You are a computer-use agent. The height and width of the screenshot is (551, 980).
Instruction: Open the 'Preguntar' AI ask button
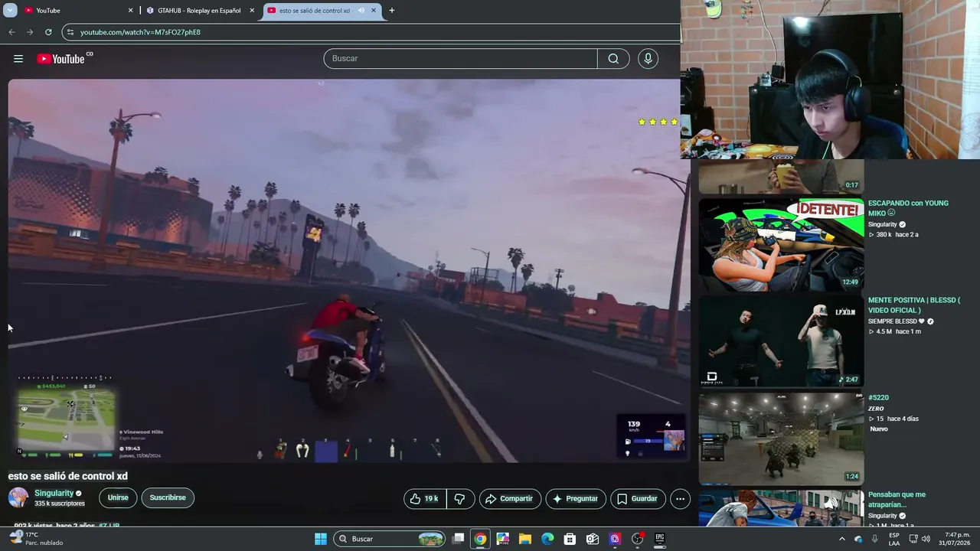[x=576, y=499]
